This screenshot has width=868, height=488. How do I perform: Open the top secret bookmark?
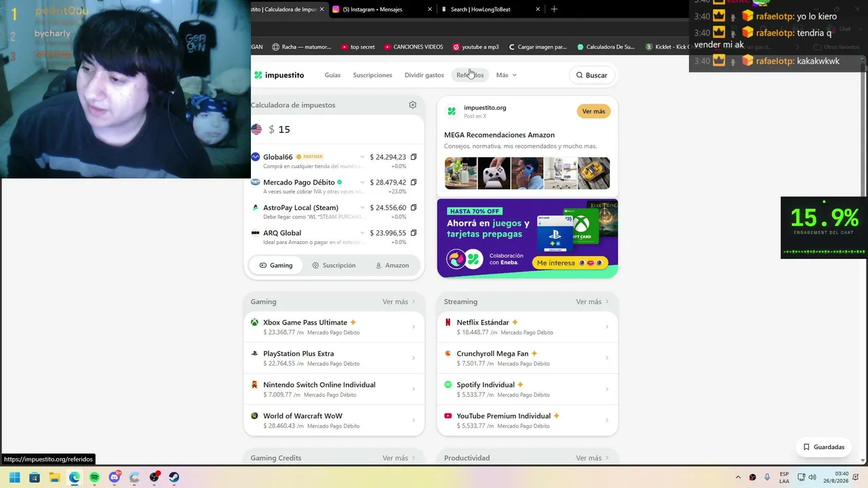pos(358,47)
